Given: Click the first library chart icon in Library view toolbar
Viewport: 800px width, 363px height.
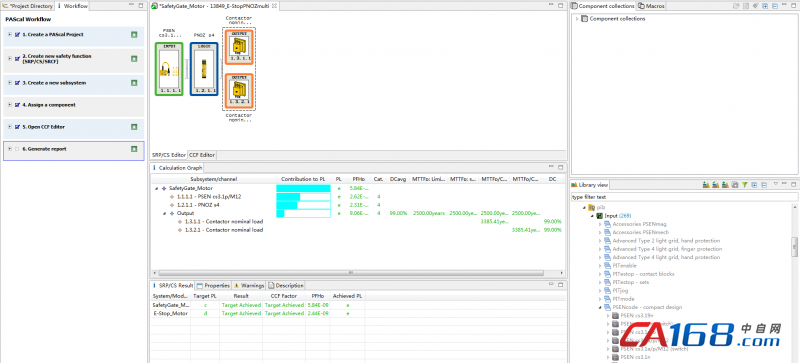Looking at the screenshot, I should (x=706, y=185).
